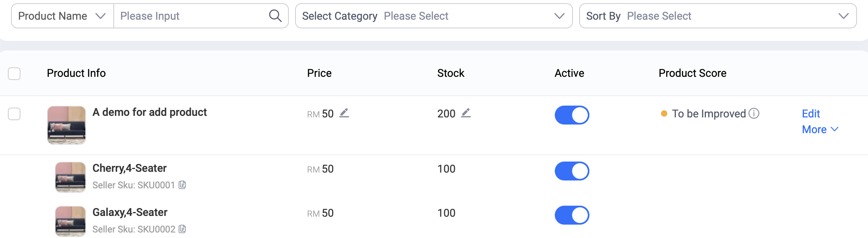Screen dimensions: 868x238
Task: Open A demo for add product title
Action: click(x=150, y=112)
